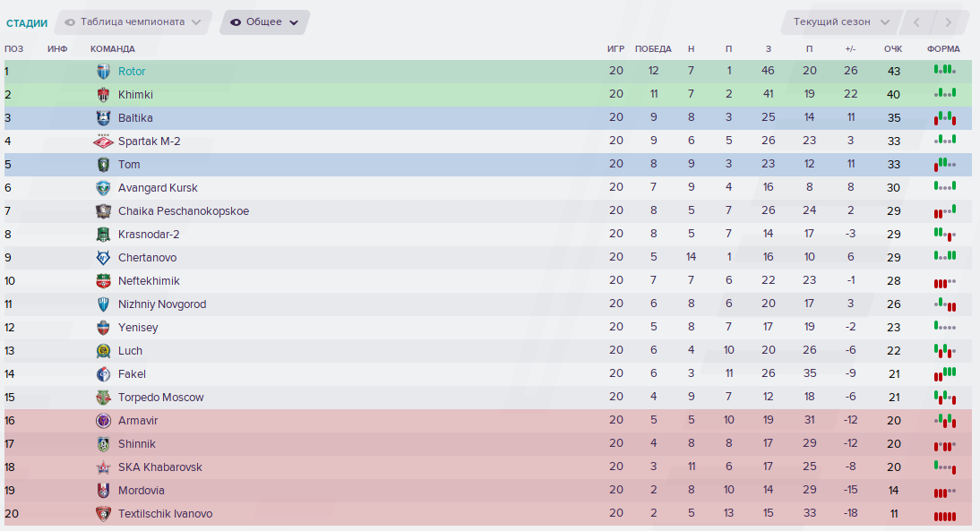Open the Текущий сезон season dropdown
The image size is (980, 531).
point(841,22)
